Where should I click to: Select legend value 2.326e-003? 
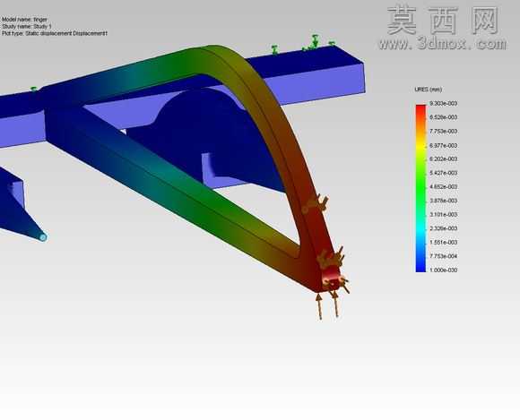[444, 228]
